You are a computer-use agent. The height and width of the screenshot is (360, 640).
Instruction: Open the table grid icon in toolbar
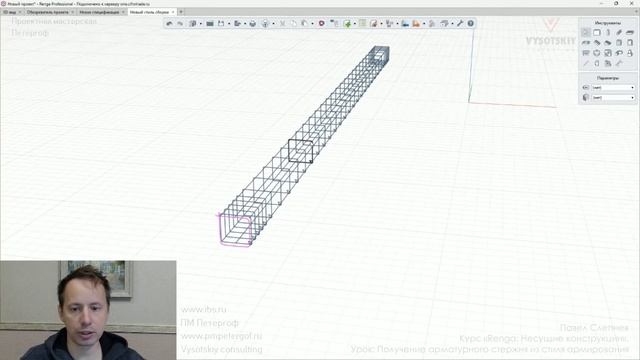tap(362, 24)
